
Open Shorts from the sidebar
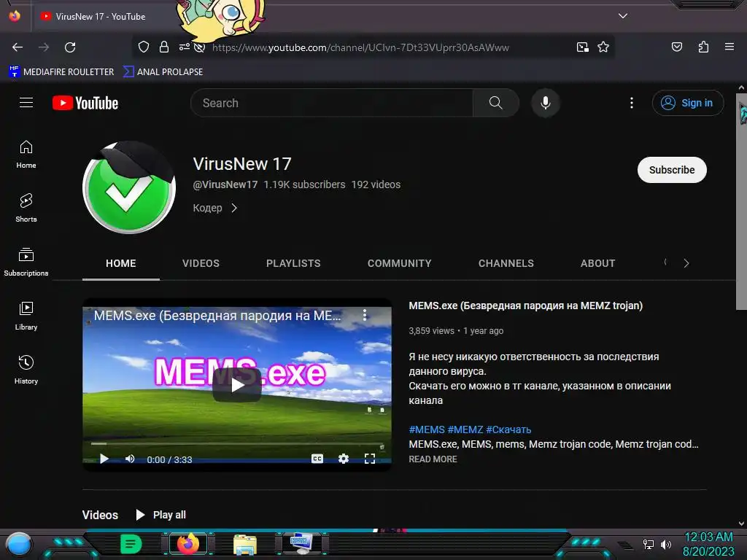(26, 208)
